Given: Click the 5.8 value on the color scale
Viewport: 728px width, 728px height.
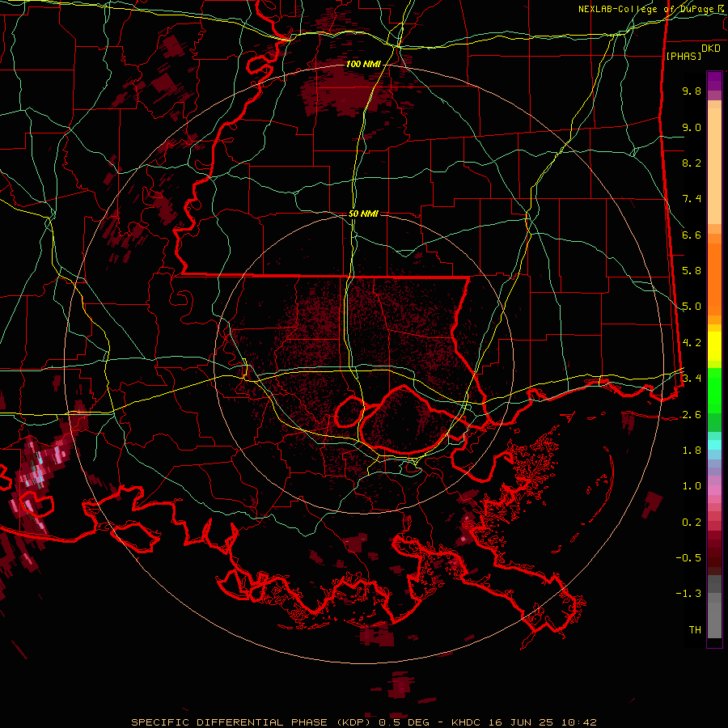Looking at the screenshot, I should (x=692, y=271).
